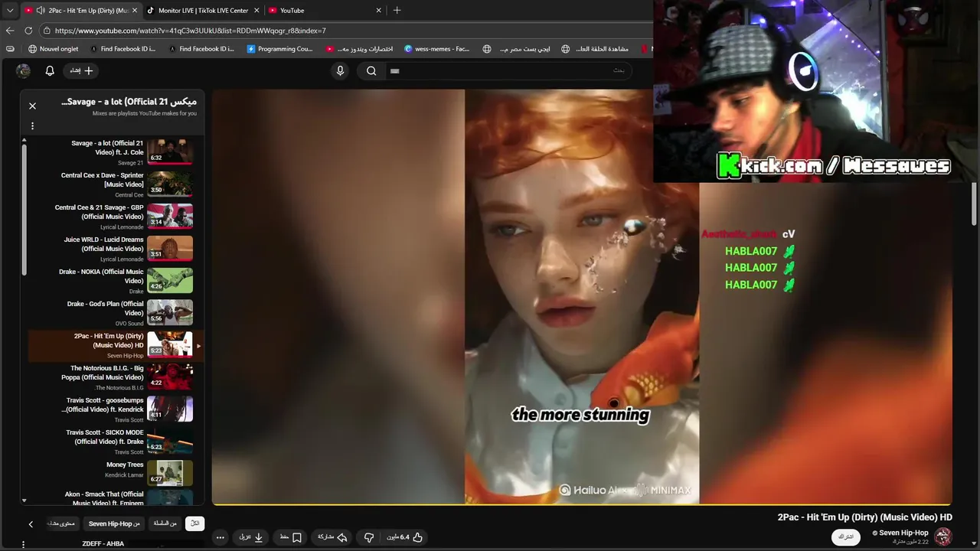This screenshot has height=551, width=980.
Task: Click the page vertical scrollbar thumb
Action: 974,204
